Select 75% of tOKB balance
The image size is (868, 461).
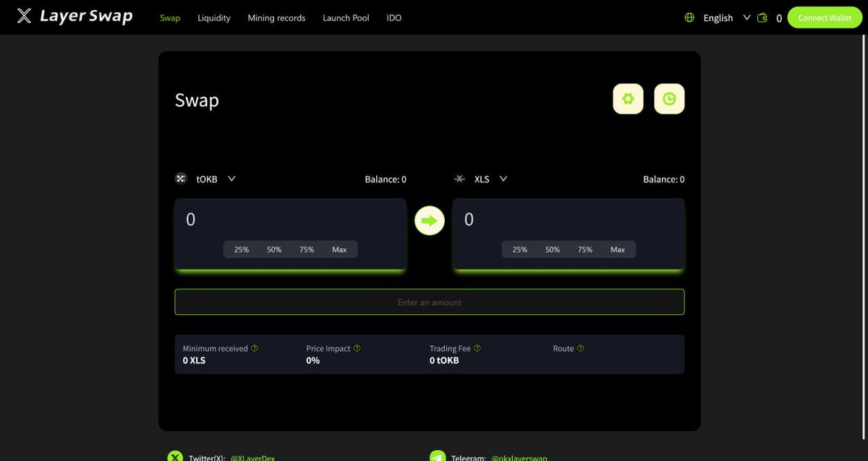tap(307, 249)
